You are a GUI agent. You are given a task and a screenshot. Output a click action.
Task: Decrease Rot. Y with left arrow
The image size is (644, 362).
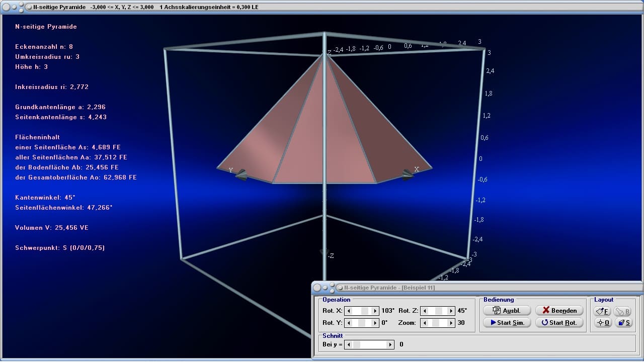click(348, 323)
